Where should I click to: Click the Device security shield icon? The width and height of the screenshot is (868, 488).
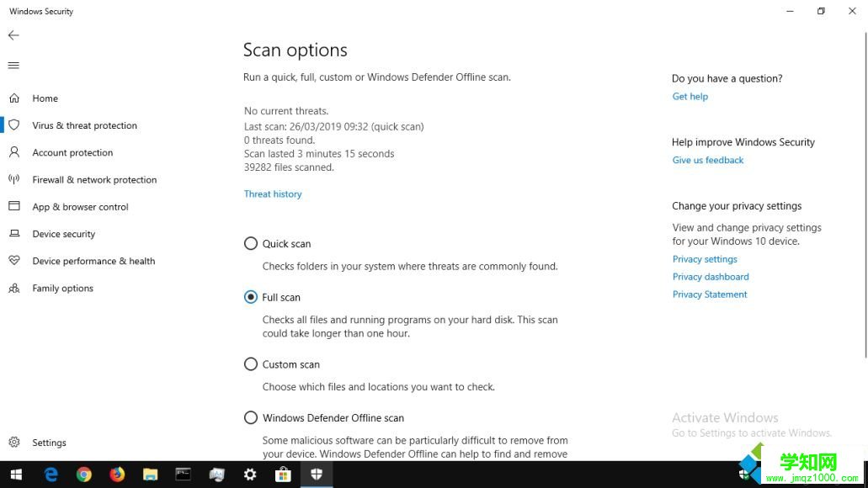(x=15, y=233)
